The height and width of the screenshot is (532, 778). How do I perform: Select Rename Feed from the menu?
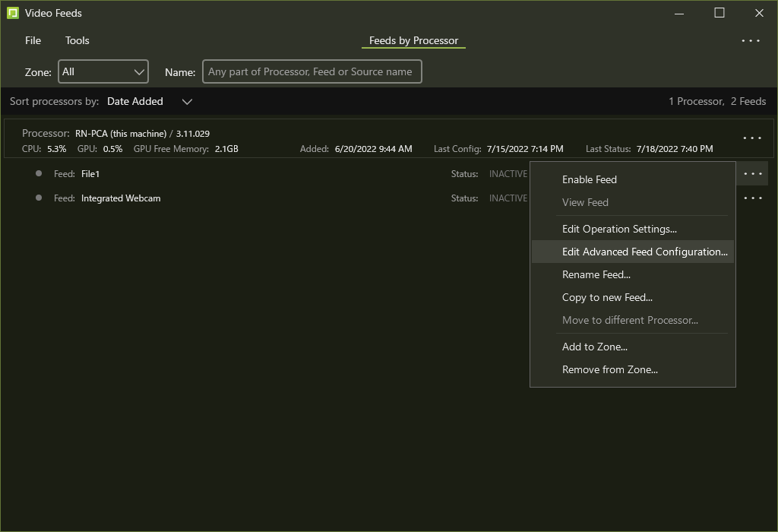pyautogui.click(x=596, y=275)
